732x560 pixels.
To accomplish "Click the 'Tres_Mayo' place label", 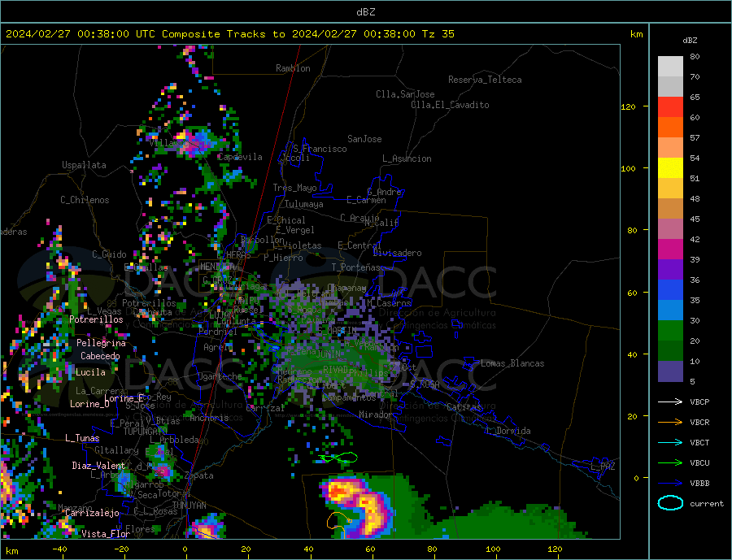I will pyautogui.click(x=294, y=188).
